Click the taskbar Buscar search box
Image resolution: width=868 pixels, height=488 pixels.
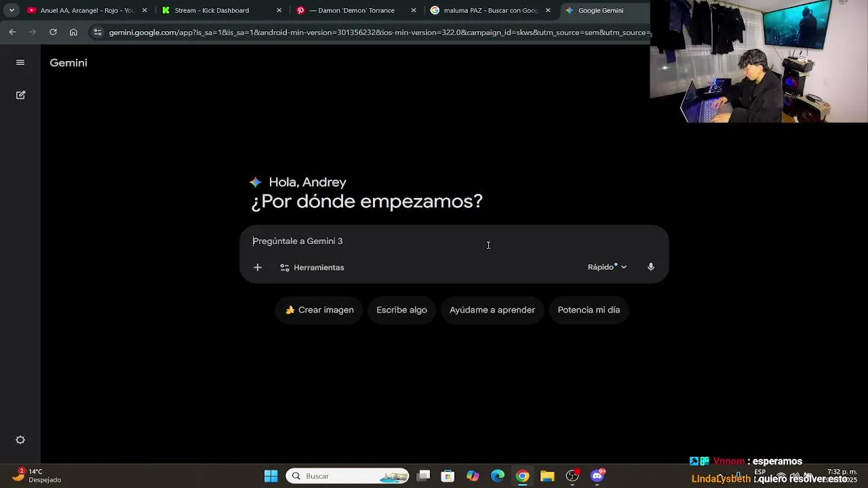[x=347, y=476]
